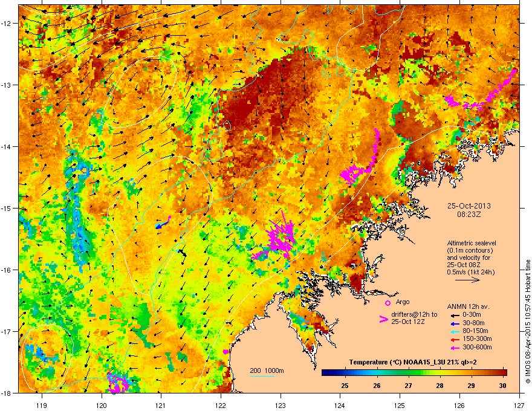Click latitude axis label -15
Viewport: 532px width, 411px height.
[7, 208]
